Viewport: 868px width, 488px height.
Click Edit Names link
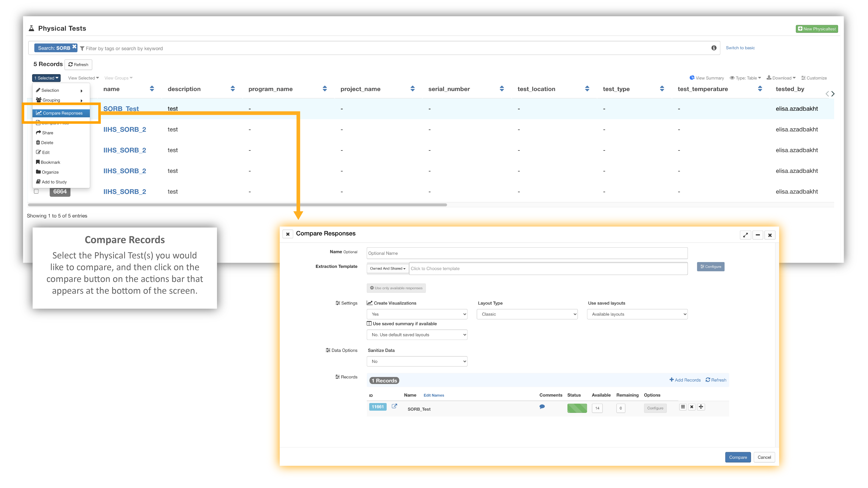pyautogui.click(x=434, y=395)
